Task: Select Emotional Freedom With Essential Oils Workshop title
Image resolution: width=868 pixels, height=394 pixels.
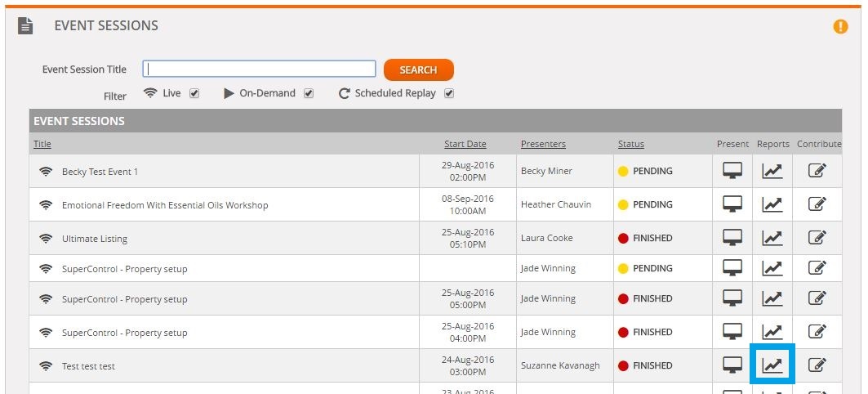Action: tap(165, 205)
